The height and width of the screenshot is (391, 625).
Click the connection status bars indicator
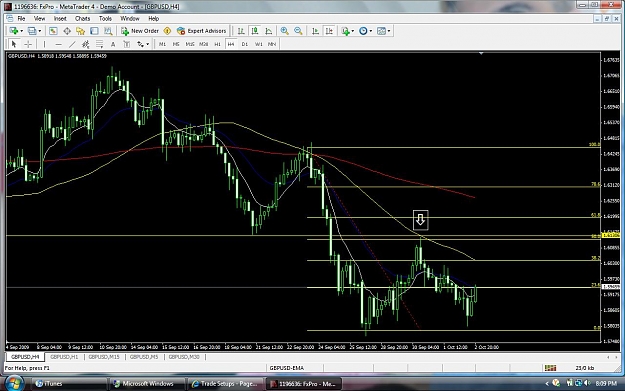click(x=550, y=368)
